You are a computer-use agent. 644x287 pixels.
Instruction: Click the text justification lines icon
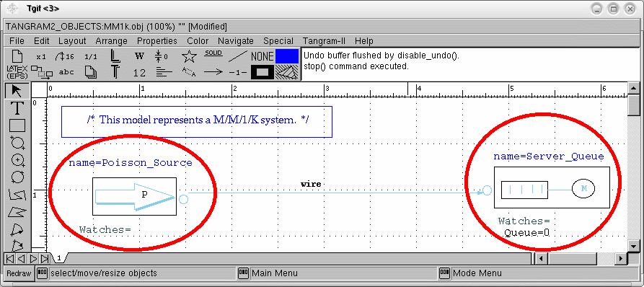coord(164,72)
